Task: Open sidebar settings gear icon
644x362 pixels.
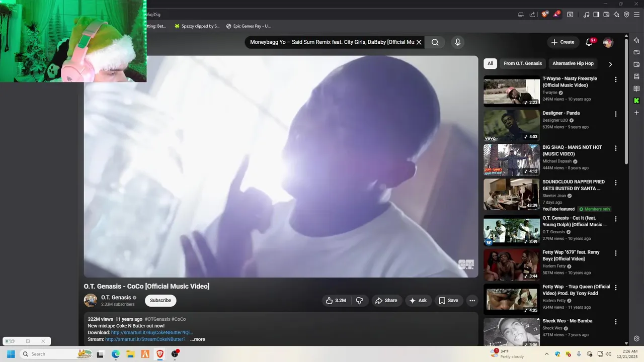Action: pyautogui.click(x=636, y=338)
